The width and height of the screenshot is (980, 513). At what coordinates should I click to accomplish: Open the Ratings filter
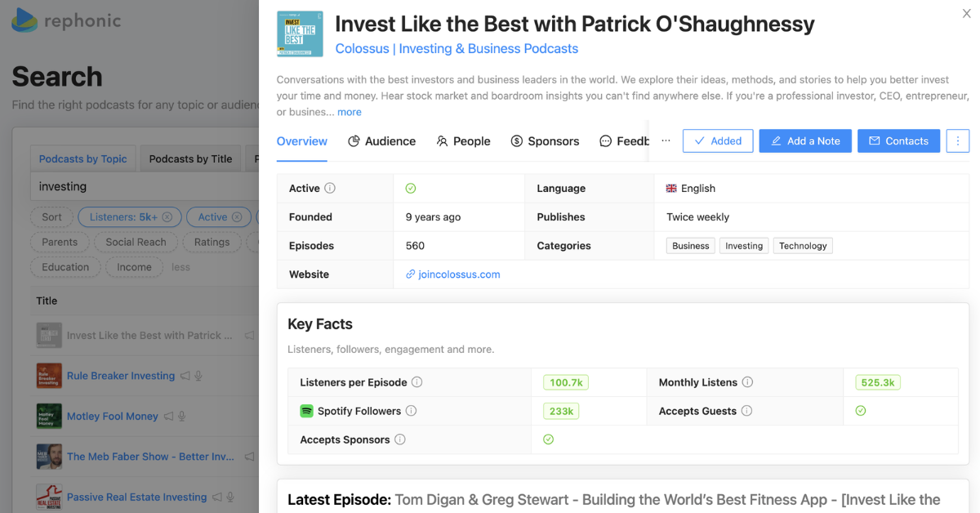click(x=212, y=243)
